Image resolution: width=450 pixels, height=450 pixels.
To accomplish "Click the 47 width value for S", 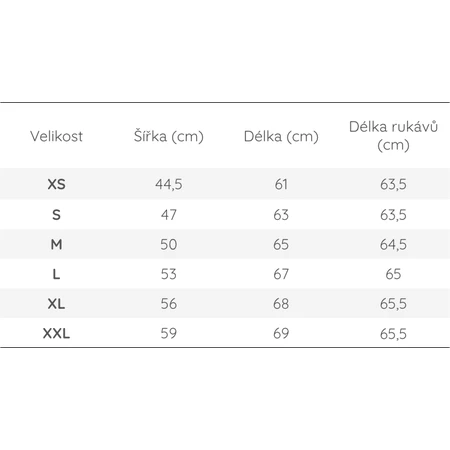I will pyautogui.click(x=169, y=215).
